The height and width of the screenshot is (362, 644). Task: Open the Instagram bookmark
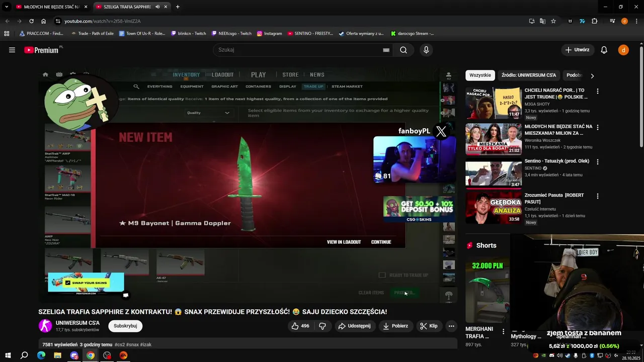[x=269, y=34]
